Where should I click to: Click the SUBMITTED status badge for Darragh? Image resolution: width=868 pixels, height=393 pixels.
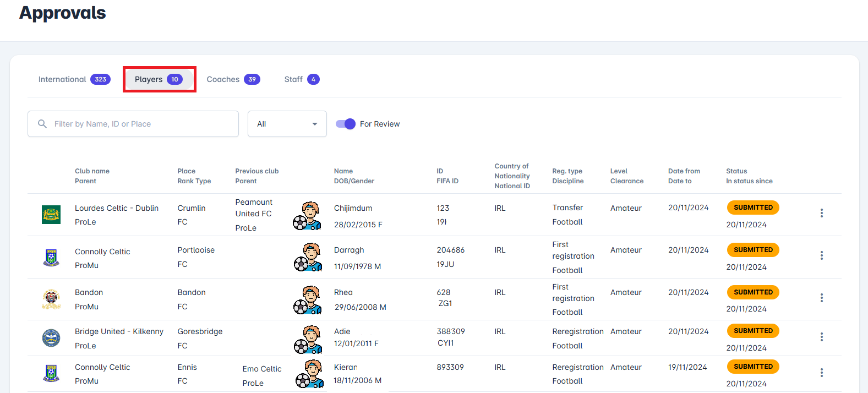752,250
